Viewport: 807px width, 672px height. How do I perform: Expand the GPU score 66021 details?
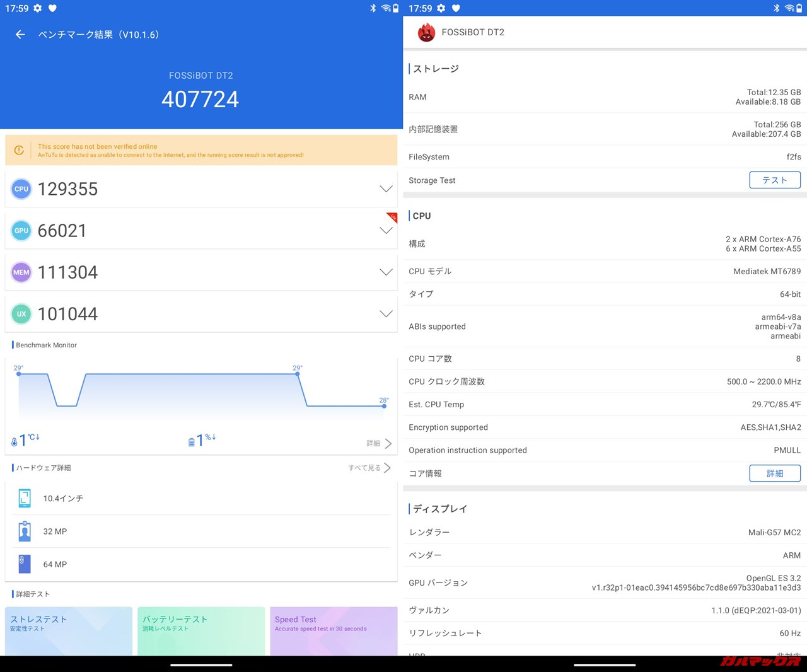(386, 231)
